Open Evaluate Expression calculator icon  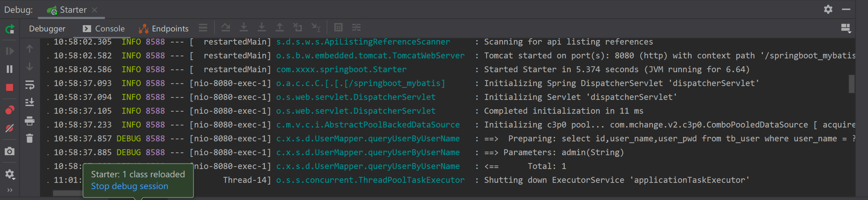point(338,27)
